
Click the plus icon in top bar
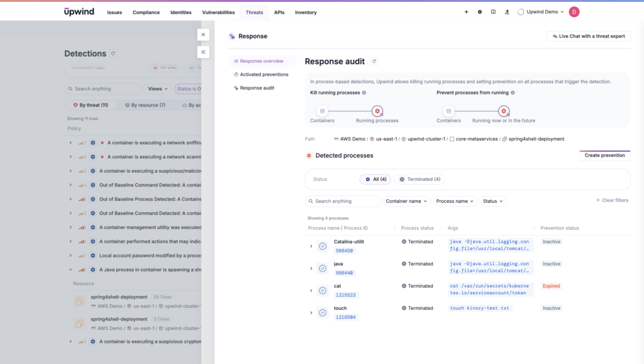[466, 12]
